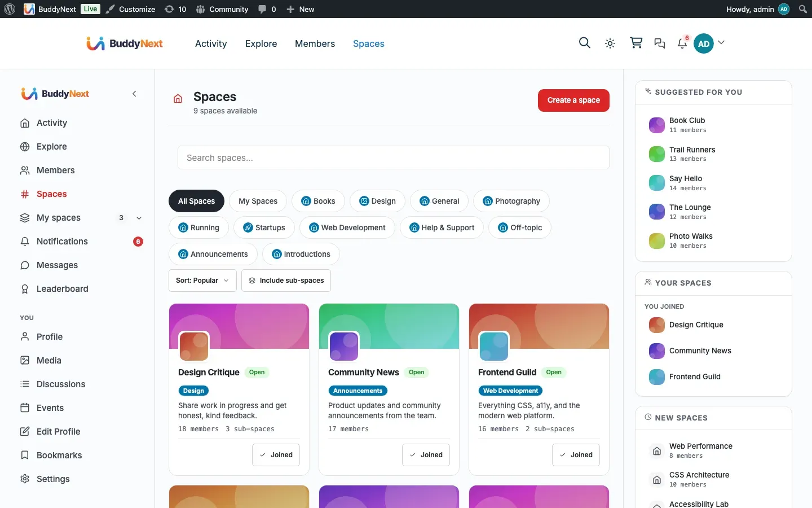Filter spaces by Off-topic category
Viewport: 812px width, 508px height.
pos(520,227)
